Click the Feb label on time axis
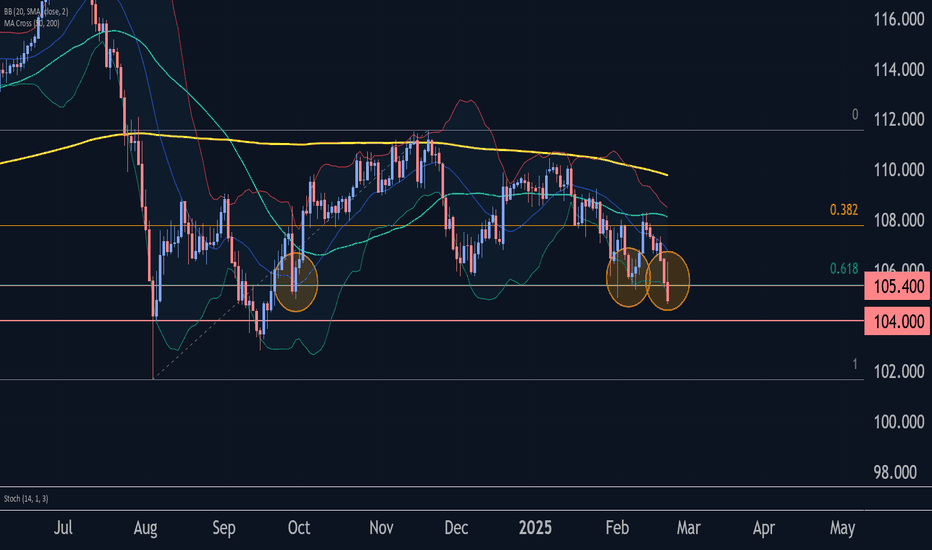The height and width of the screenshot is (550, 932). (617, 527)
